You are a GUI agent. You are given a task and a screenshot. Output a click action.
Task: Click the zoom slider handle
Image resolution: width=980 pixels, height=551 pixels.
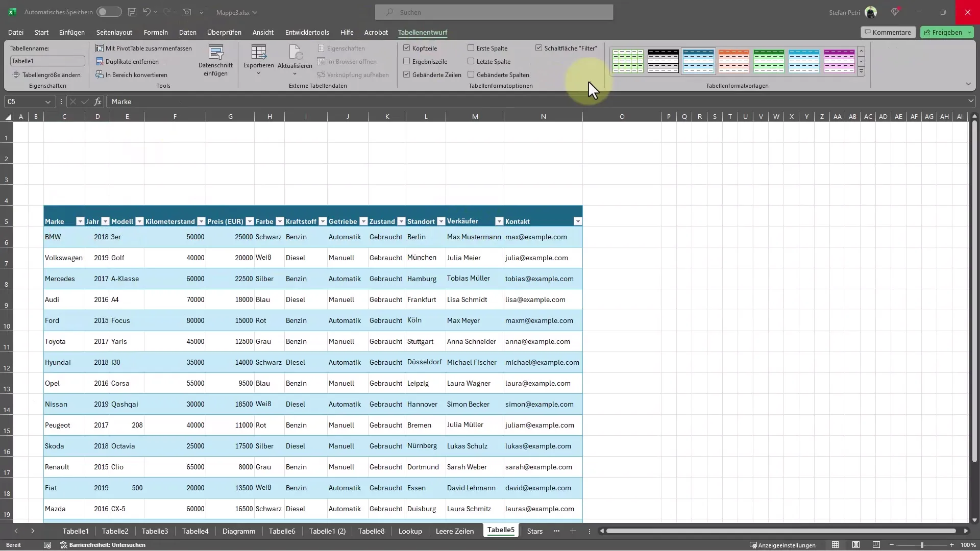point(922,545)
